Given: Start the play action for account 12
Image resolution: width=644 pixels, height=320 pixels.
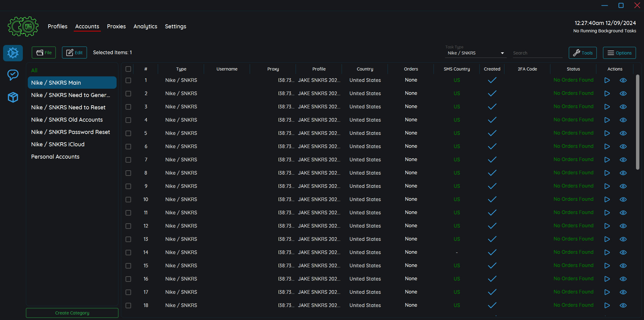Looking at the screenshot, I should (607, 226).
